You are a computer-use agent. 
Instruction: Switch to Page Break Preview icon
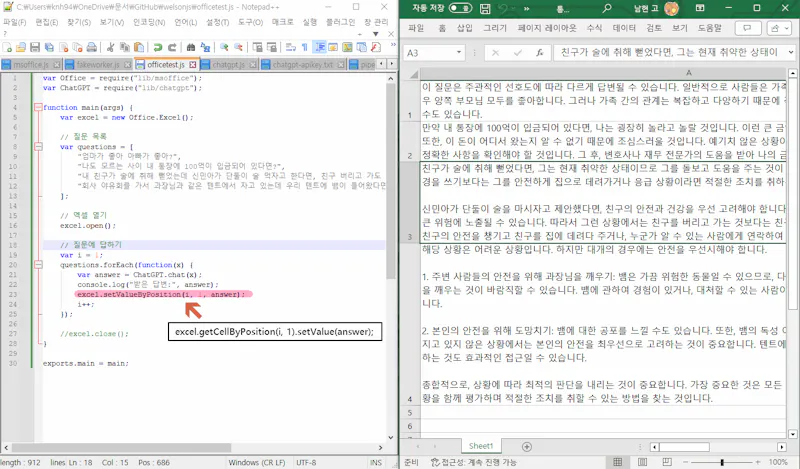(x=667, y=462)
